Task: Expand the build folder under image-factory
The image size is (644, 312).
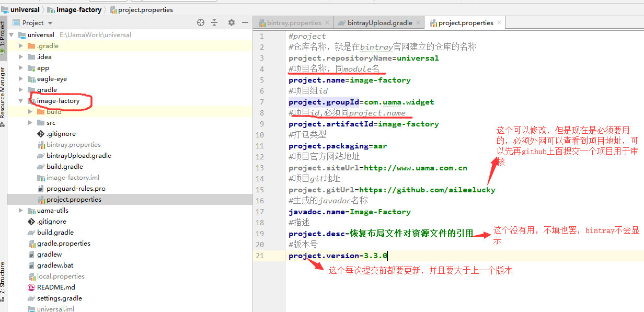Action: (x=30, y=112)
